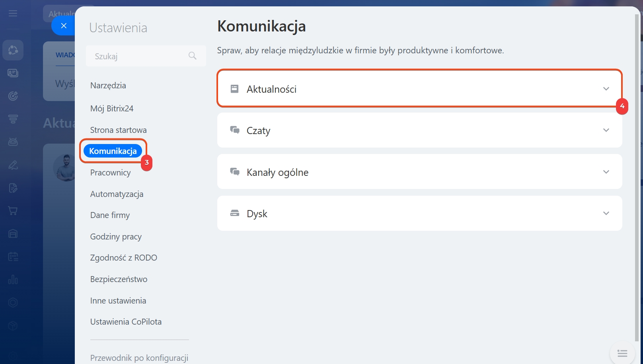This screenshot has height=364, width=643.
Task: Click the search magnifier icon in settings
Action: tap(193, 56)
